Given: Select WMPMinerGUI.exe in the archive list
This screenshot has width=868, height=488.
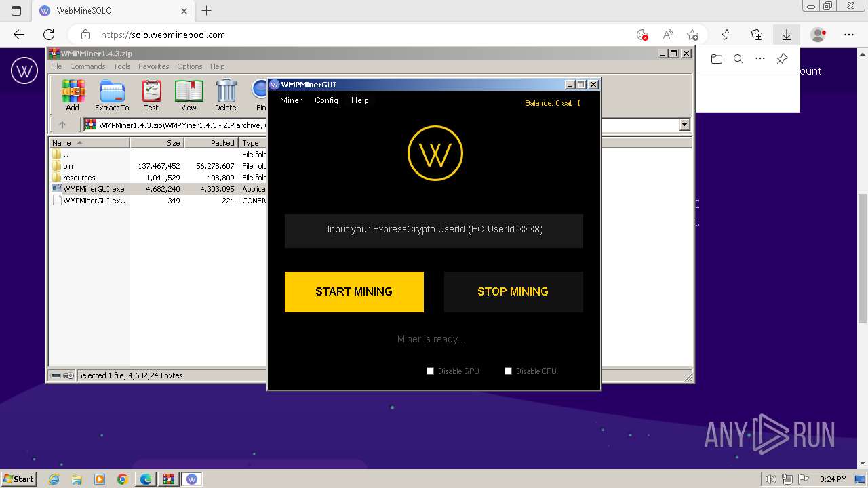Looking at the screenshot, I should [x=94, y=189].
